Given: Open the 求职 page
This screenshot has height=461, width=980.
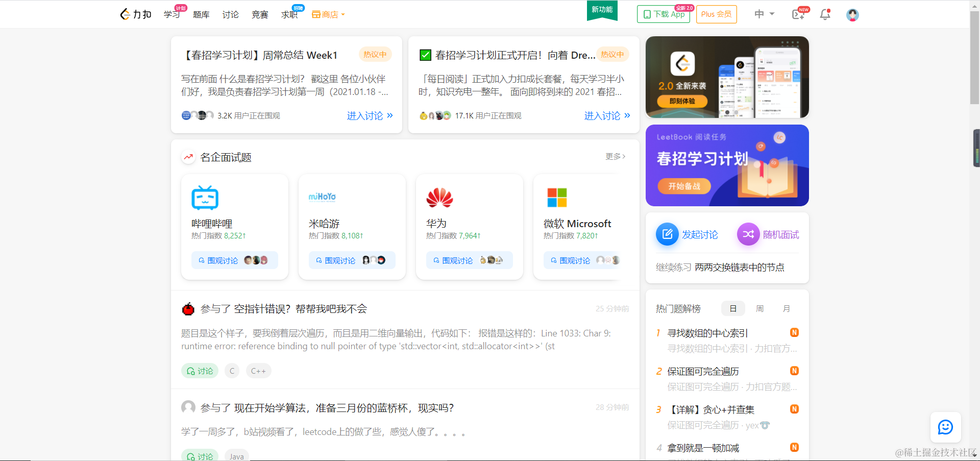Looking at the screenshot, I should coord(289,14).
